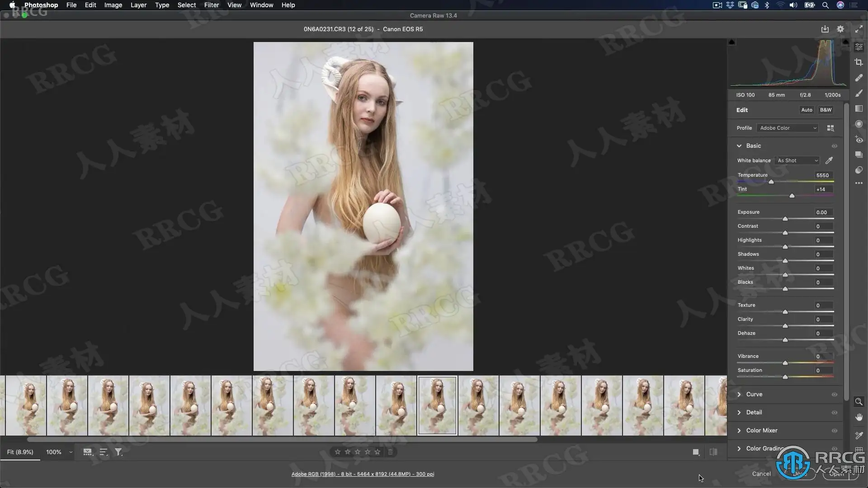Viewport: 868px width, 488px height.
Task: Click the save image download icon
Action: click(825, 29)
